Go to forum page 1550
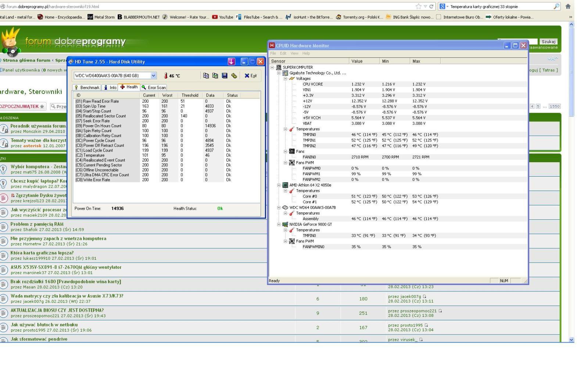The height and width of the screenshot is (368, 588). pyautogui.click(x=555, y=106)
